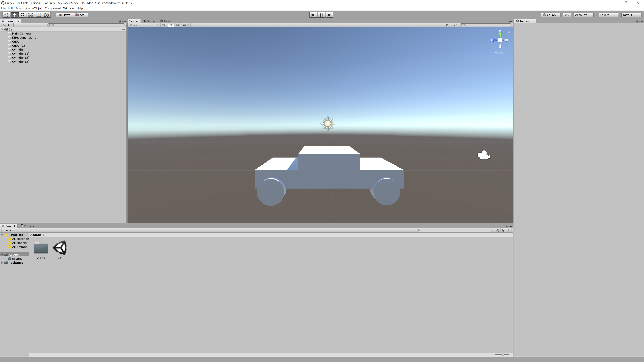Click the Main Camera gizmo in scene
The width and height of the screenshot is (644, 362).
[x=484, y=155]
